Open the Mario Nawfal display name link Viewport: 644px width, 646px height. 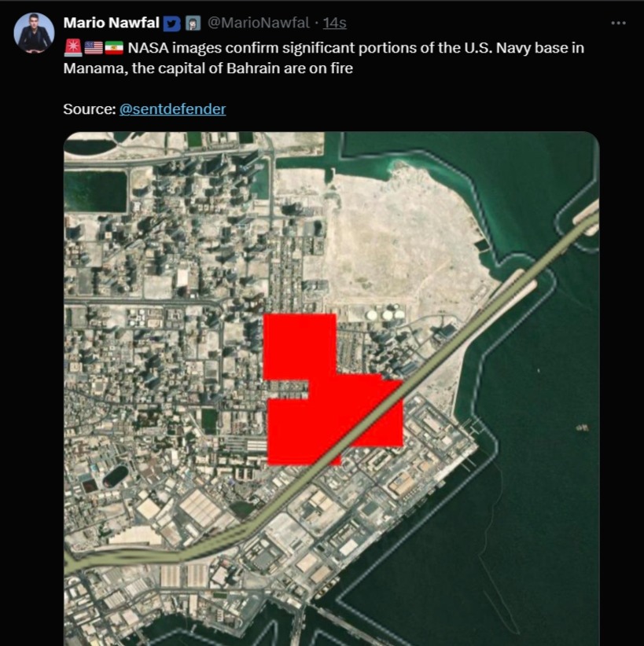click(112, 23)
